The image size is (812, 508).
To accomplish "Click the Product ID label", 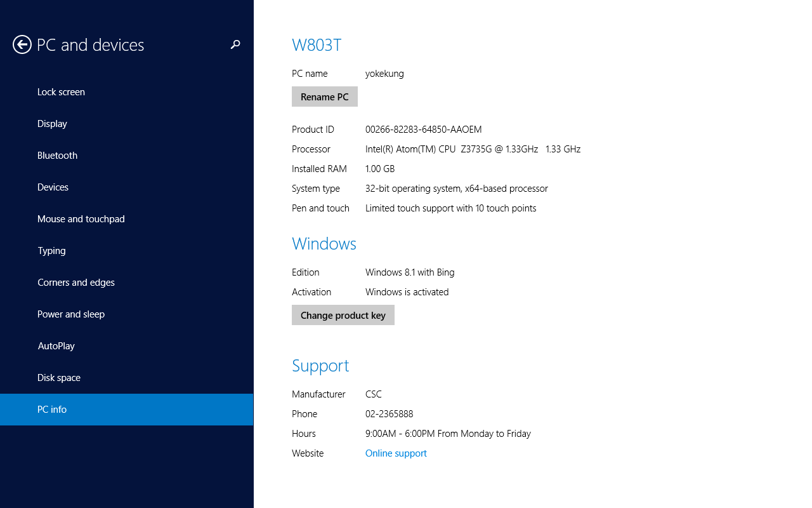I will 313,130.
